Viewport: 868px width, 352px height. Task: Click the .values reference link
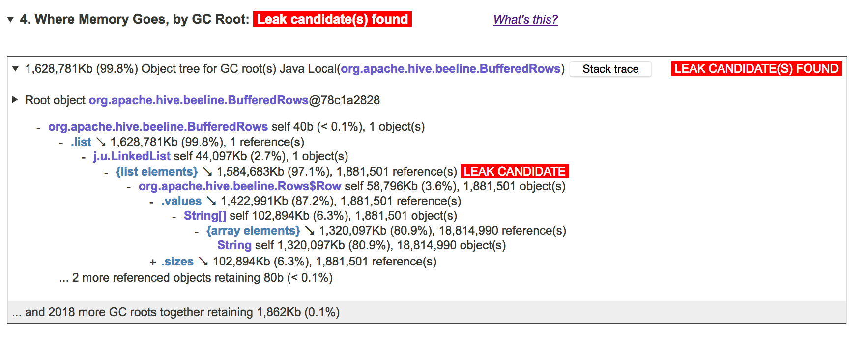click(181, 201)
